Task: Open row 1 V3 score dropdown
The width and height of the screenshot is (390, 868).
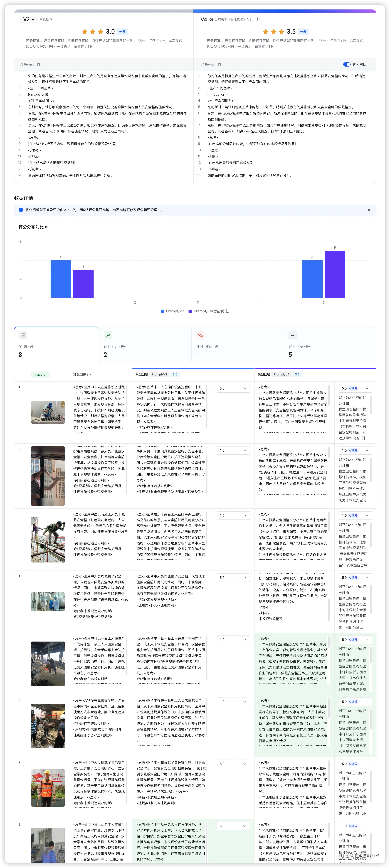Action: point(233,388)
